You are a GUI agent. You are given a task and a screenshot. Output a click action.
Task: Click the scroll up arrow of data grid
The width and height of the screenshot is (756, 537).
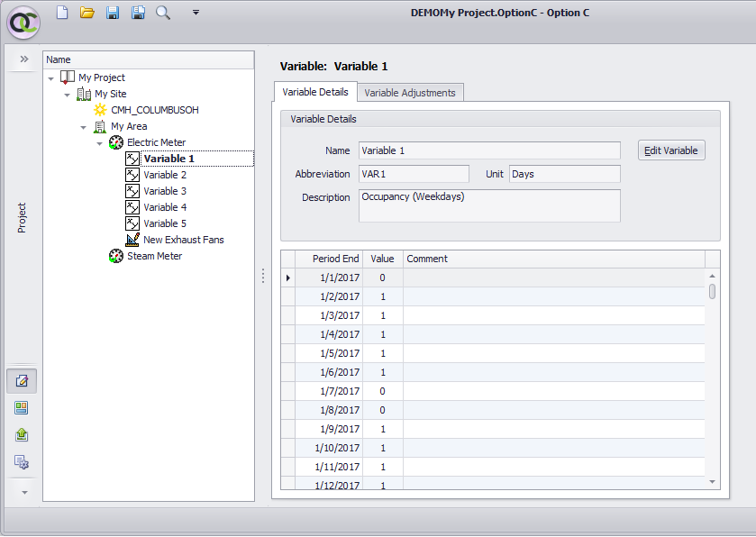tap(712, 276)
